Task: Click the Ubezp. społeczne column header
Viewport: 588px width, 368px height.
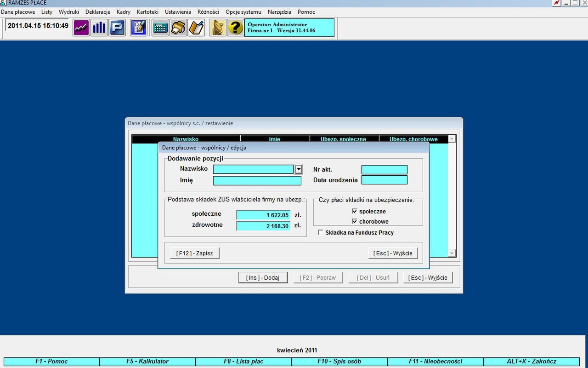Action: (x=344, y=139)
